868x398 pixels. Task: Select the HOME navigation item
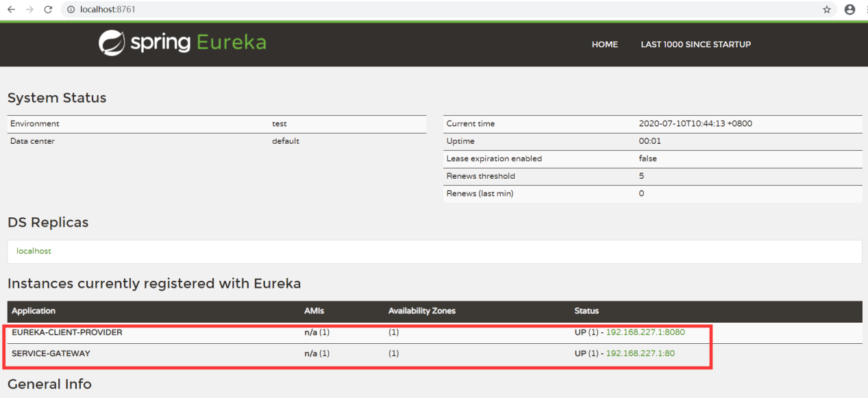(x=604, y=44)
